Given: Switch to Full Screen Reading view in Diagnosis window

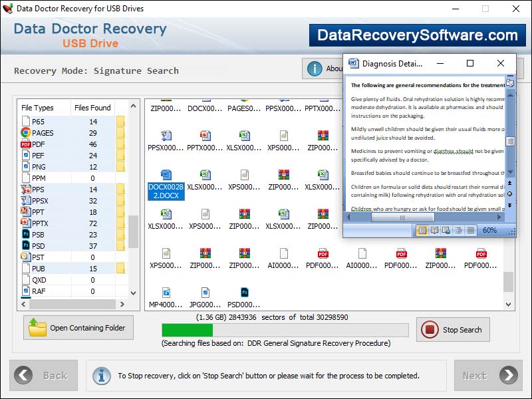Looking at the screenshot, I should [x=435, y=231].
